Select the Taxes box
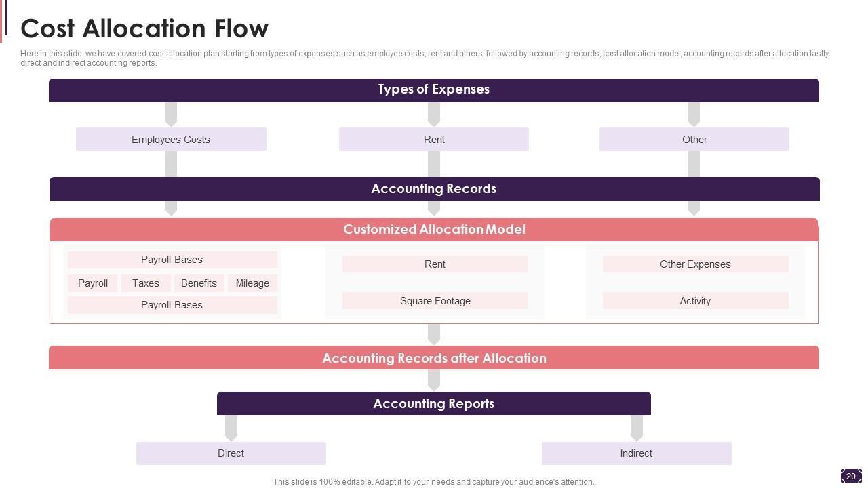Viewport: 868px width, 488px height. (146, 283)
